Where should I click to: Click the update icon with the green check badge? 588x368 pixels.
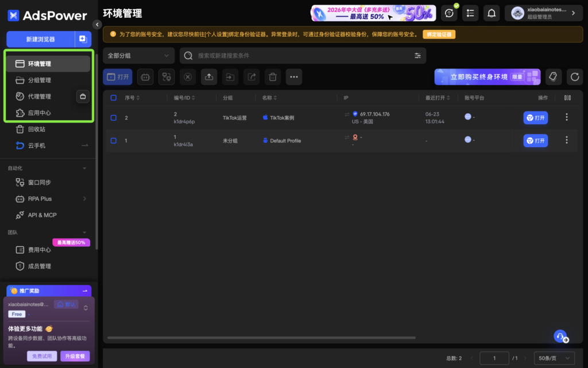pos(449,13)
